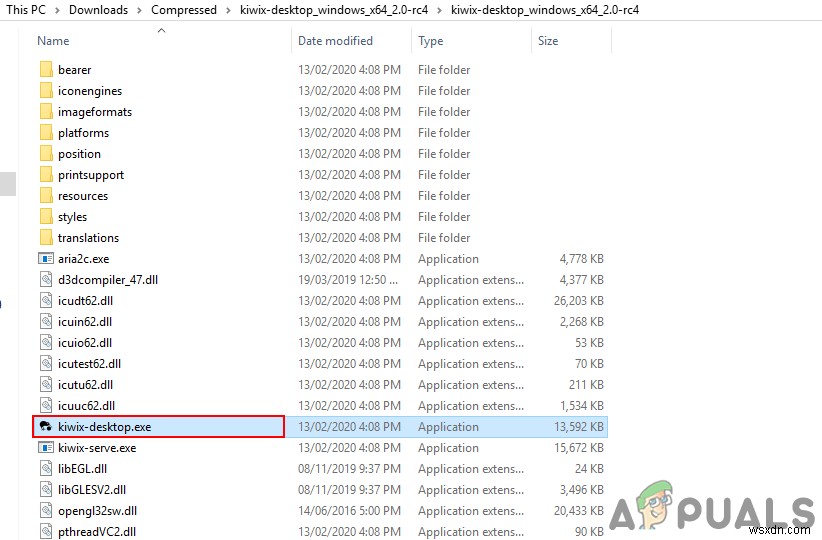This screenshot has width=822, height=540.
Task: Select the file name libGLESV2.dll
Action: point(92,490)
